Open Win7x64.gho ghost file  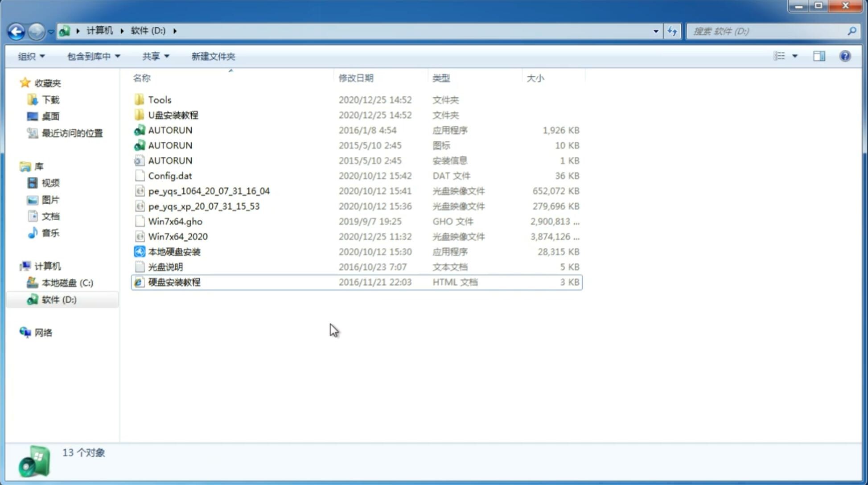175,221
